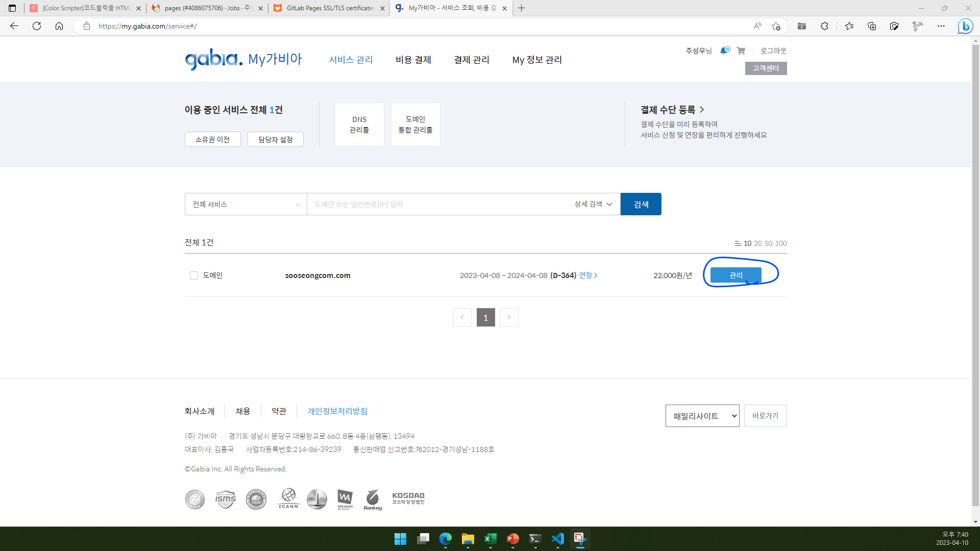Open Microsoft Edge in taskbar
980x551 pixels.
pyautogui.click(x=446, y=539)
